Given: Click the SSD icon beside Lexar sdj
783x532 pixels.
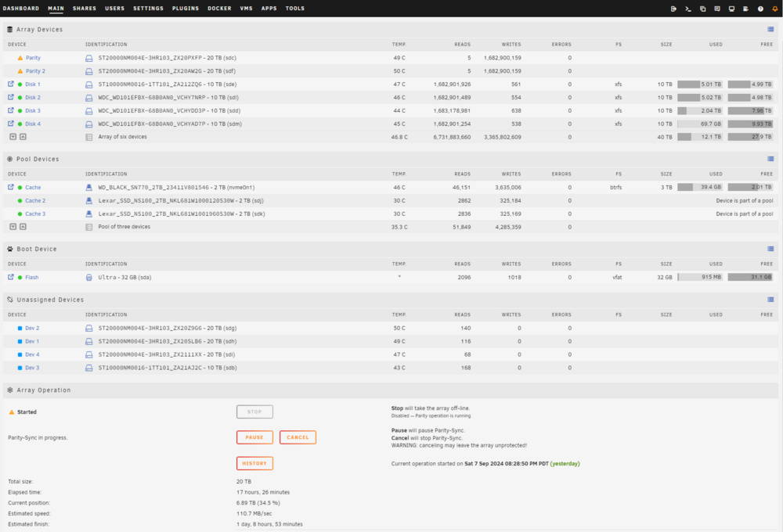Looking at the screenshot, I should (89, 200).
